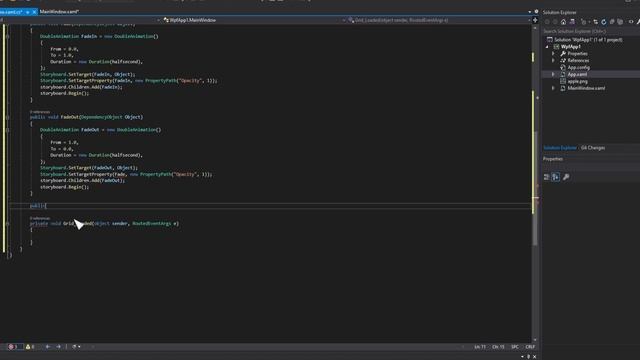Close the active code-behind tab

[34, 12]
